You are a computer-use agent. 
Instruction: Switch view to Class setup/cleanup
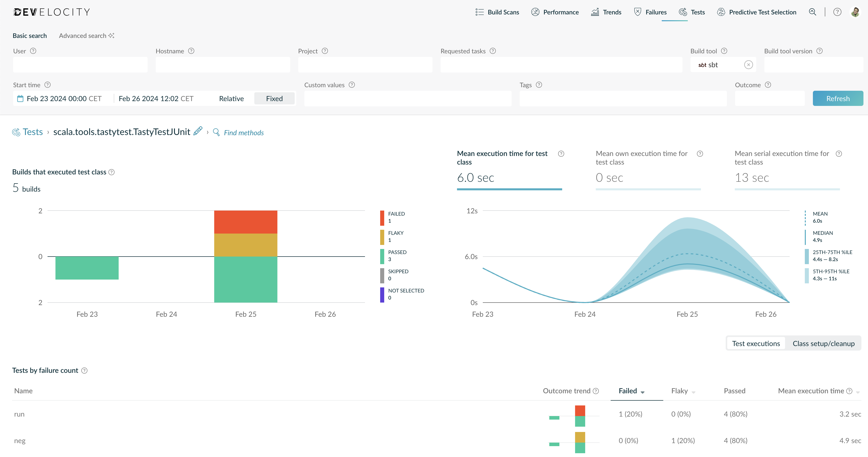point(824,344)
